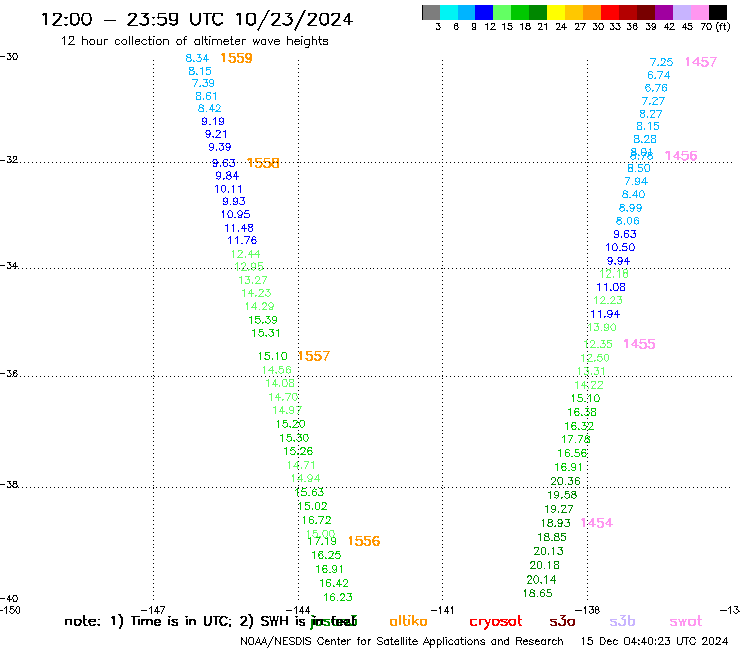This screenshot has height=650, width=740.
Task: Click the 18.65 wave height value
Action: click(x=538, y=593)
